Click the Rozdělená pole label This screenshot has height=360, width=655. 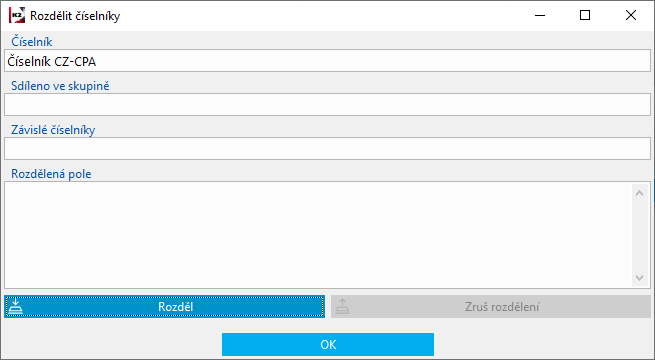pyautogui.click(x=51, y=174)
